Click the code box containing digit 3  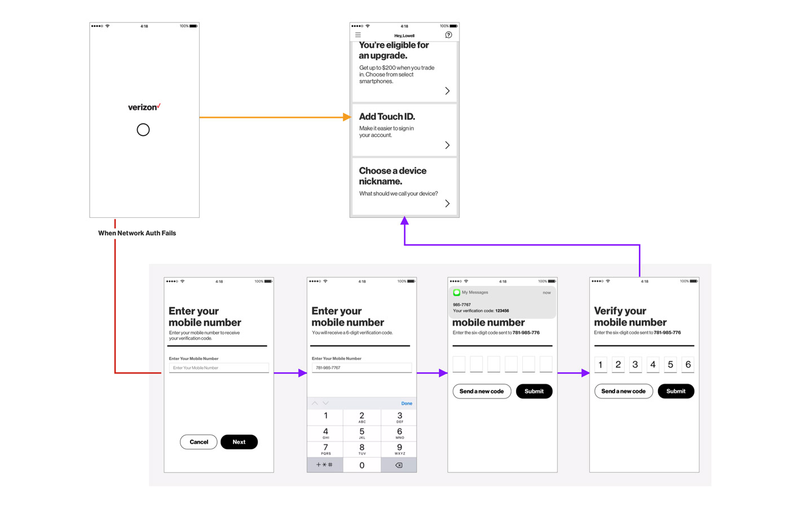point(636,365)
